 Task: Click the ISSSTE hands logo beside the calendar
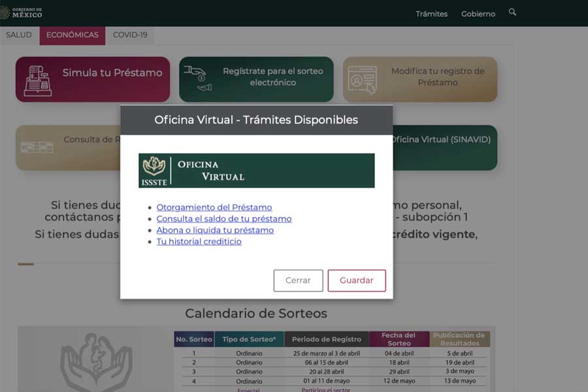pos(96,362)
